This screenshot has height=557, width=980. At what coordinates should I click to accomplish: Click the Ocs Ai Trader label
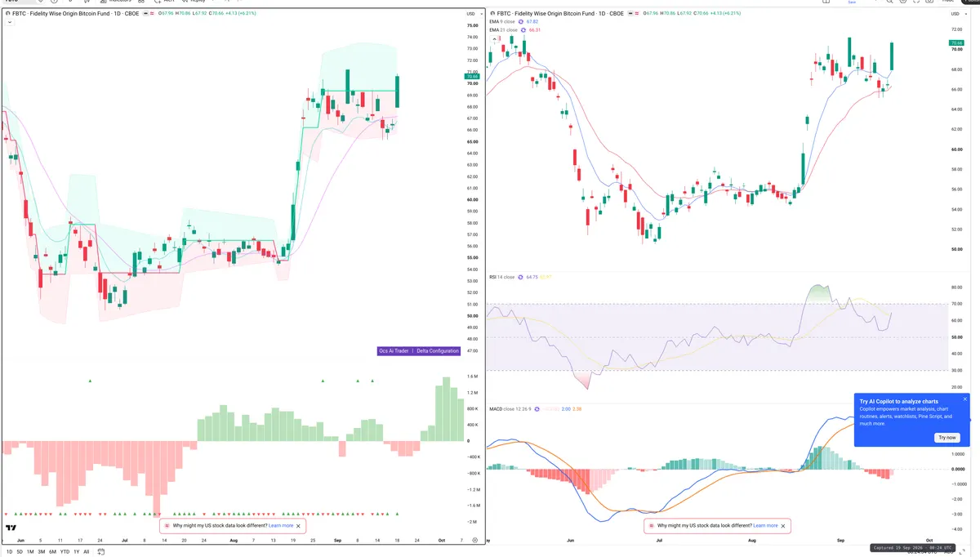coord(394,351)
